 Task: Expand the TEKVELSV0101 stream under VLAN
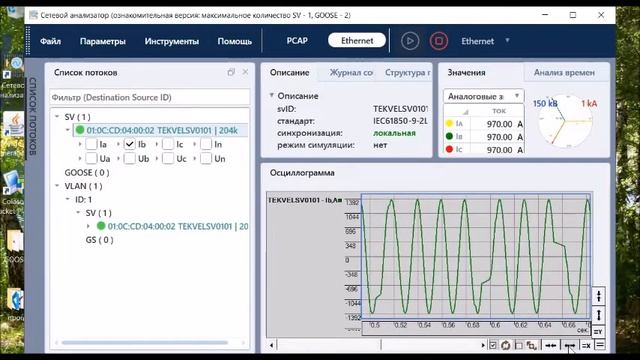[89, 226]
